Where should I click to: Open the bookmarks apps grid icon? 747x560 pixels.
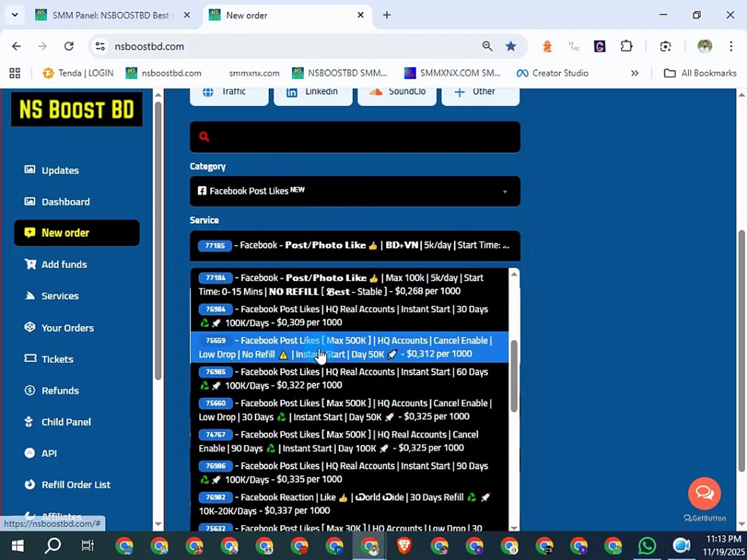pyautogui.click(x=15, y=73)
